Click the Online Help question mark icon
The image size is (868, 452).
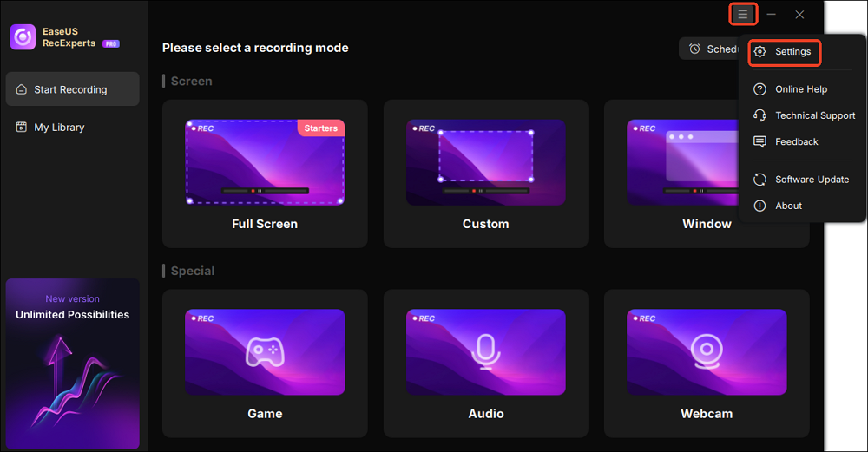760,89
